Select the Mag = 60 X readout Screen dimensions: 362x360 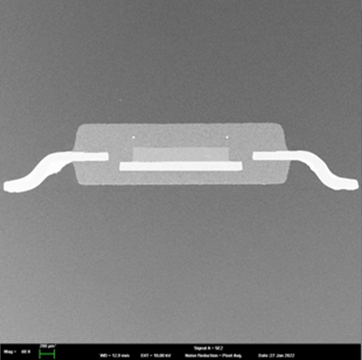(x=17, y=352)
